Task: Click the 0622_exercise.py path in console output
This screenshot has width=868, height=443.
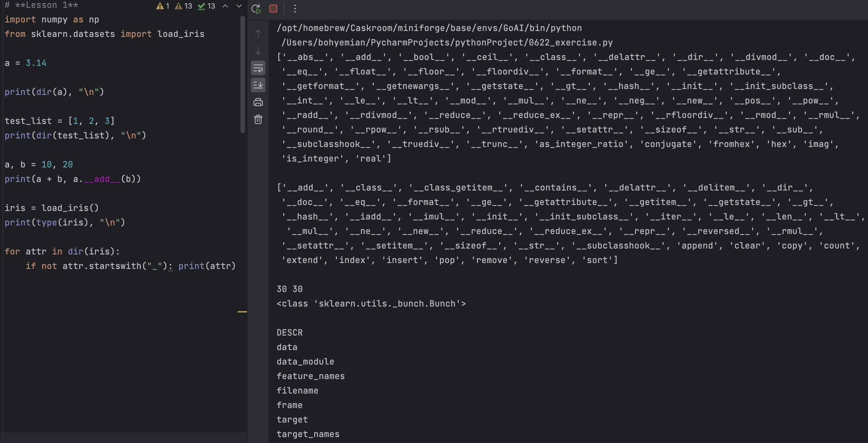Action: (x=447, y=43)
